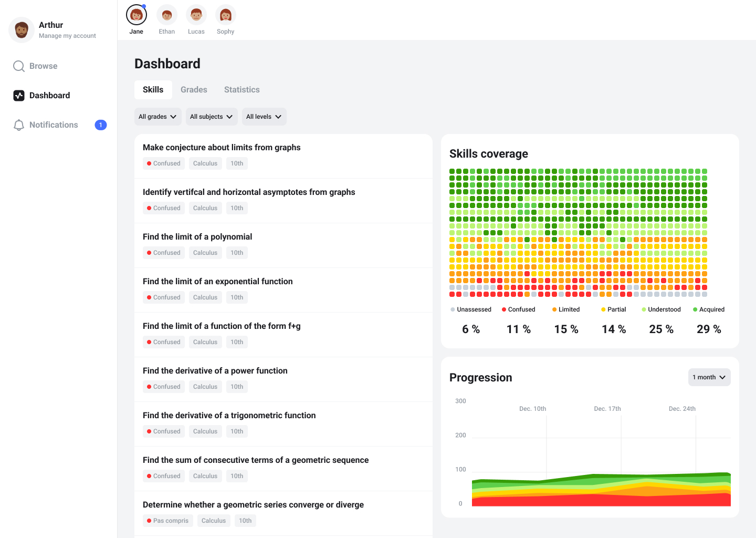
Task: Switch to Lucas's avatar
Action: tap(196, 15)
